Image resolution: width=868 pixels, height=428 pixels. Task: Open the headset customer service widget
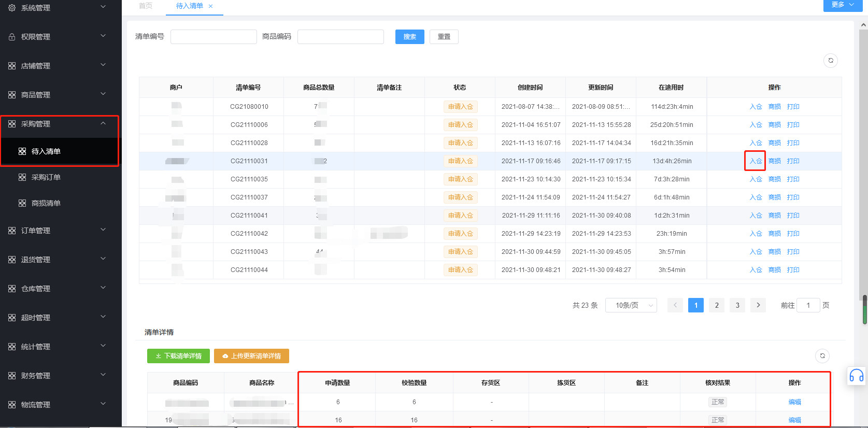click(x=857, y=376)
